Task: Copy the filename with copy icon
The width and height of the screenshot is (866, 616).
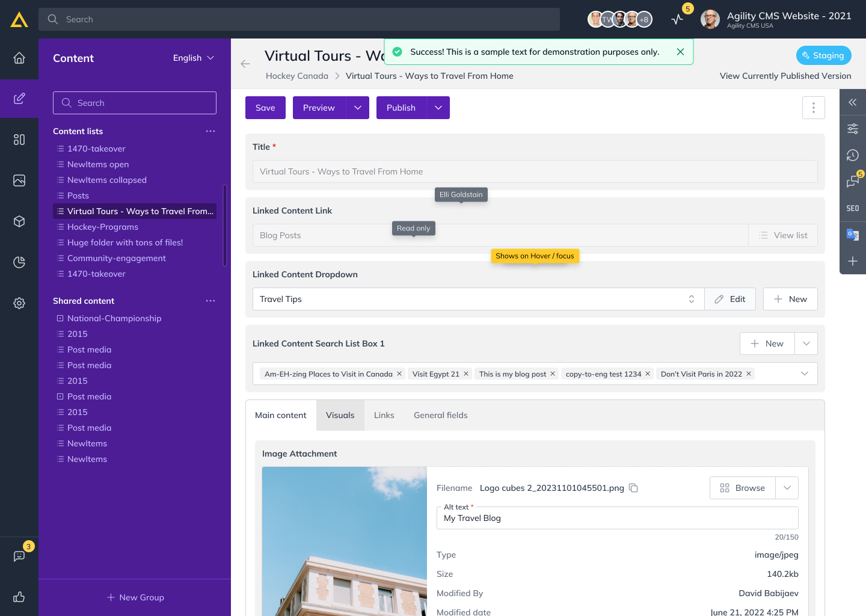Action: (633, 488)
